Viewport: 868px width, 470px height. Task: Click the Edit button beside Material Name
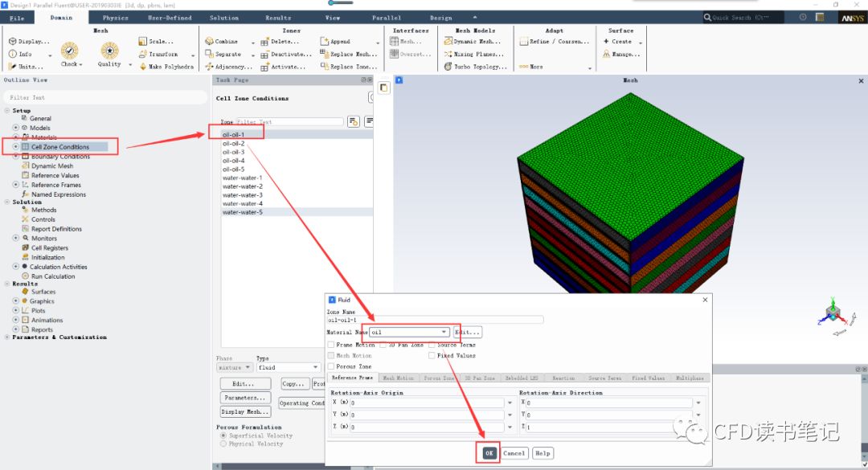[467, 332]
